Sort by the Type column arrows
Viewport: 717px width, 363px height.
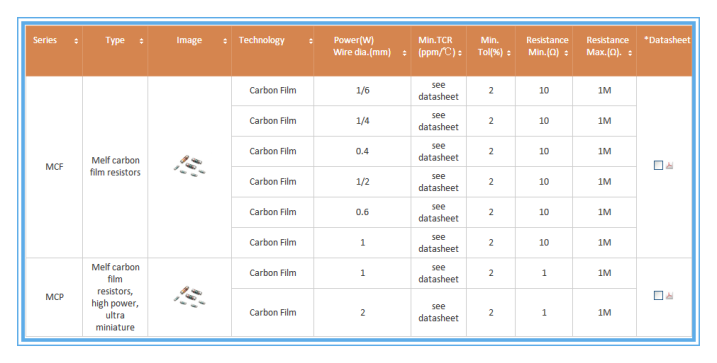click(x=141, y=41)
